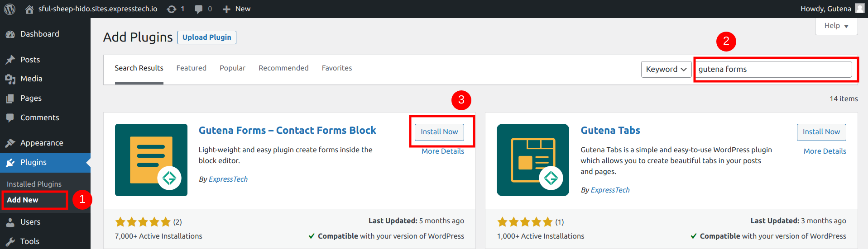Click the WordPress logo in admin bar
The width and height of the screenshot is (868, 249).
[10, 9]
